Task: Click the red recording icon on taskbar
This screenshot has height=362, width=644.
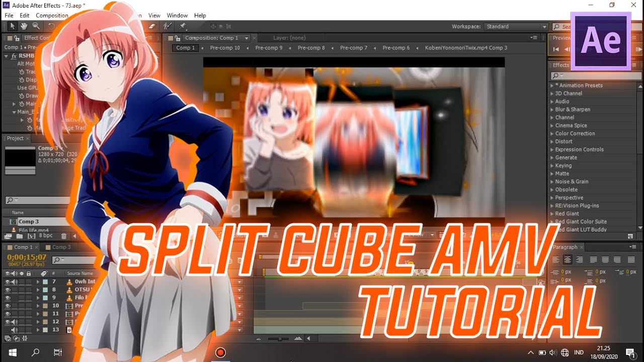Action: pyautogui.click(x=220, y=352)
